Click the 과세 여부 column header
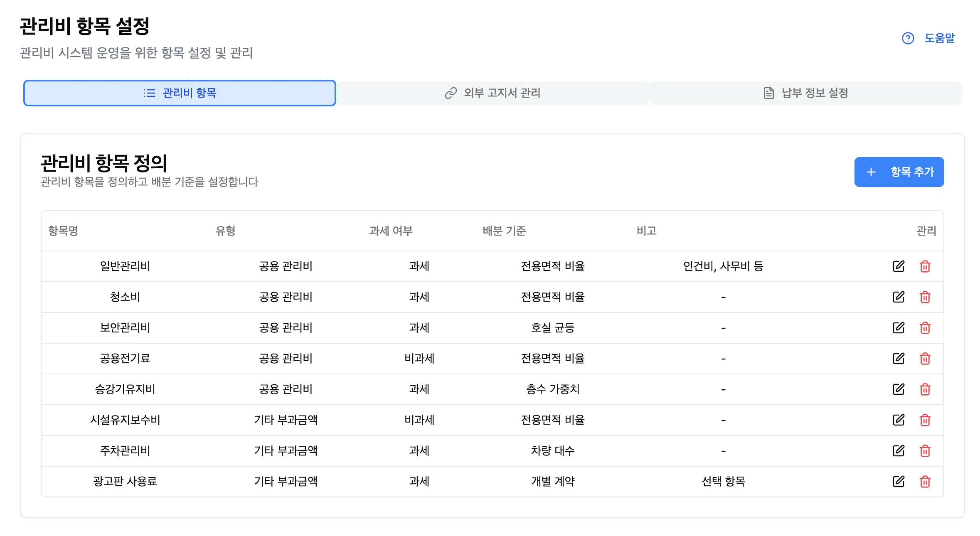 coord(391,231)
